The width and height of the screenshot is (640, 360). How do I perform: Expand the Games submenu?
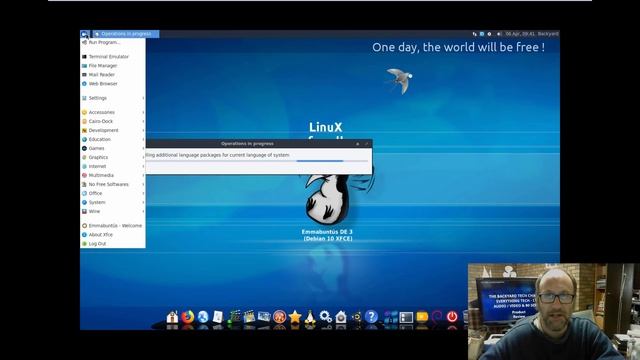pyautogui.click(x=113, y=148)
